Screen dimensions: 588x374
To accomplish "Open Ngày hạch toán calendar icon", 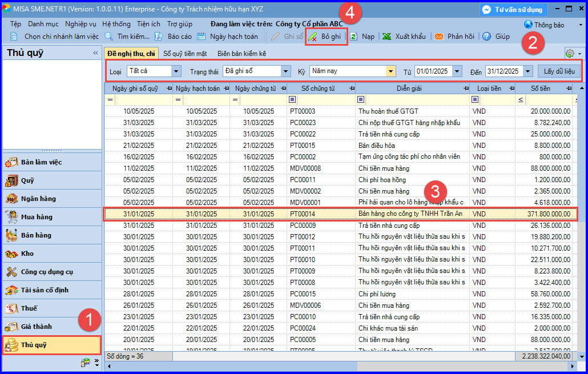I will [x=202, y=37].
